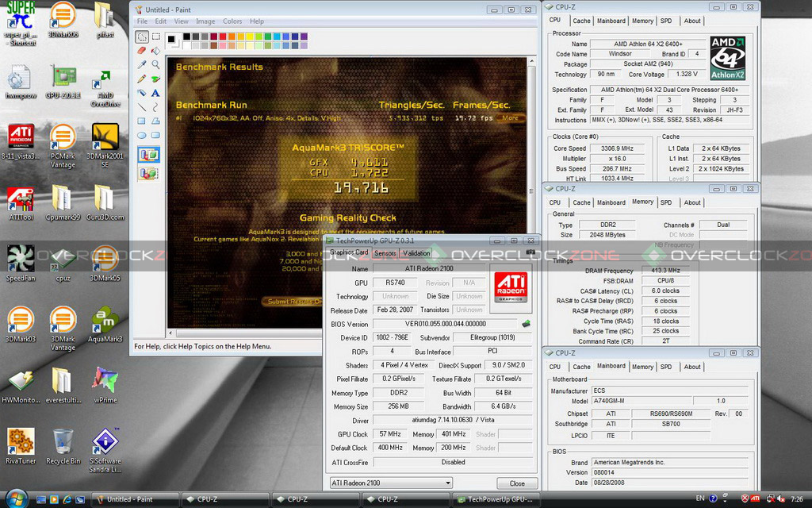Image resolution: width=812 pixels, height=508 pixels.
Task: Open the SpeedFan desktop shortcut
Action: (21, 264)
